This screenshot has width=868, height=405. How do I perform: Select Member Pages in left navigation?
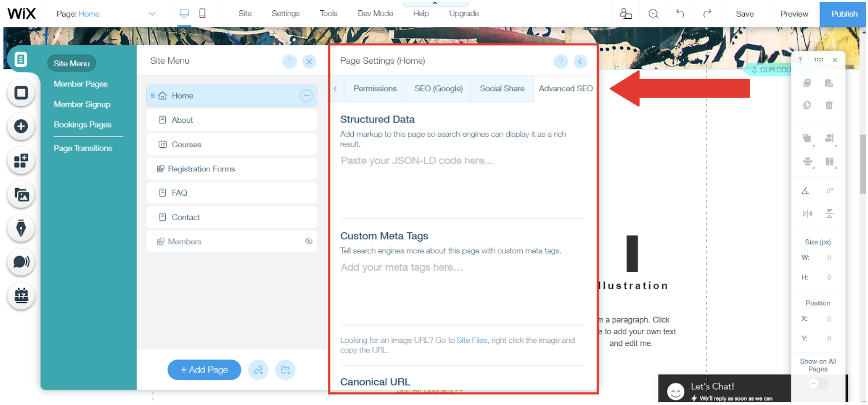pos(81,84)
